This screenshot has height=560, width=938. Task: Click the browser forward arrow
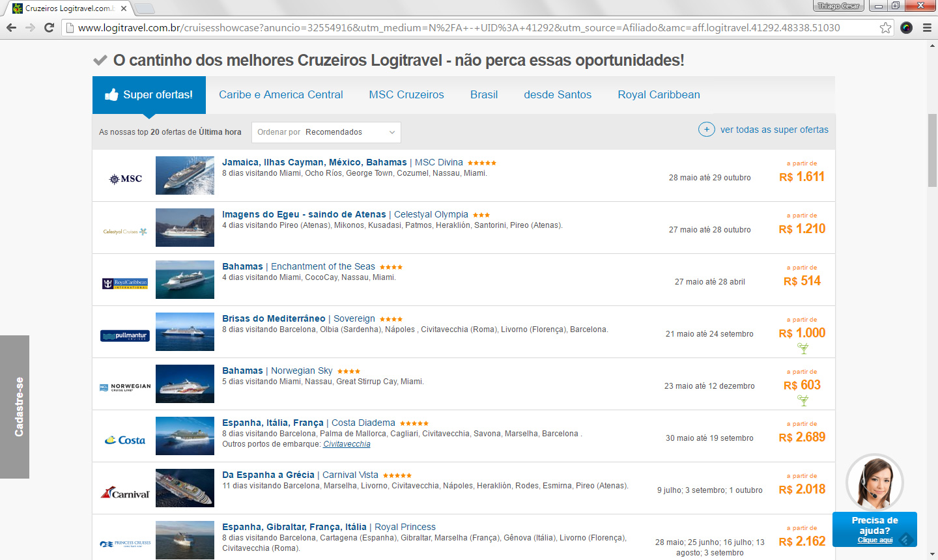tap(30, 27)
